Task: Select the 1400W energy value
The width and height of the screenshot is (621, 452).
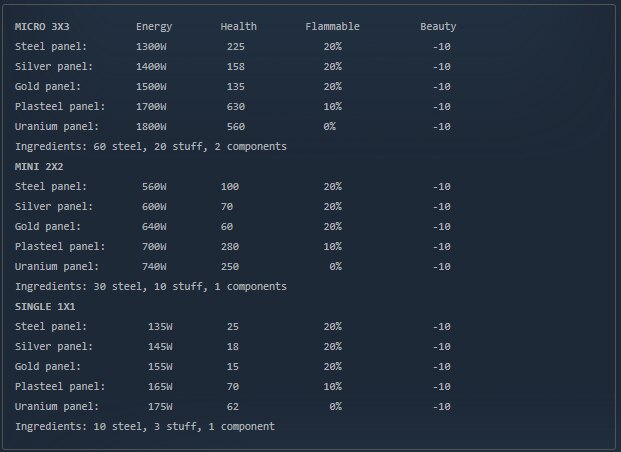Action: coord(151,67)
